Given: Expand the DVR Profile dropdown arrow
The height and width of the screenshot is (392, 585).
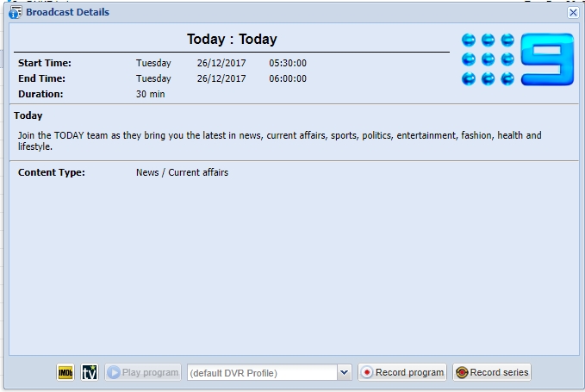Looking at the screenshot, I should (x=345, y=372).
